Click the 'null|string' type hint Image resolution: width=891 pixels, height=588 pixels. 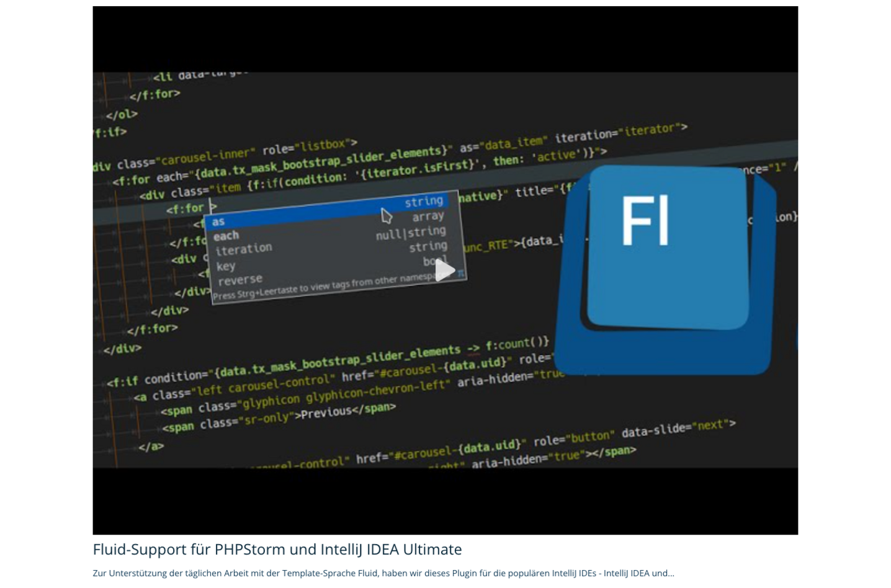pos(410,233)
